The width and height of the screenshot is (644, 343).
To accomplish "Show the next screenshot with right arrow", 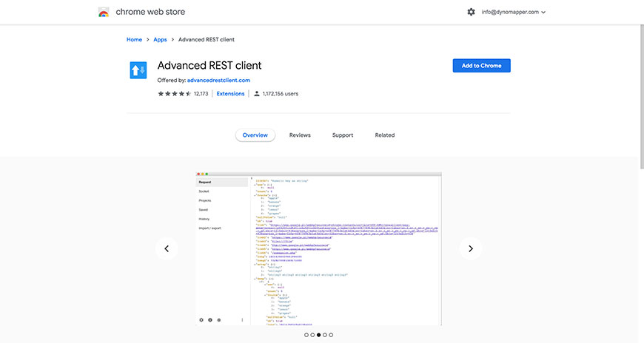I will pyautogui.click(x=470, y=249).
